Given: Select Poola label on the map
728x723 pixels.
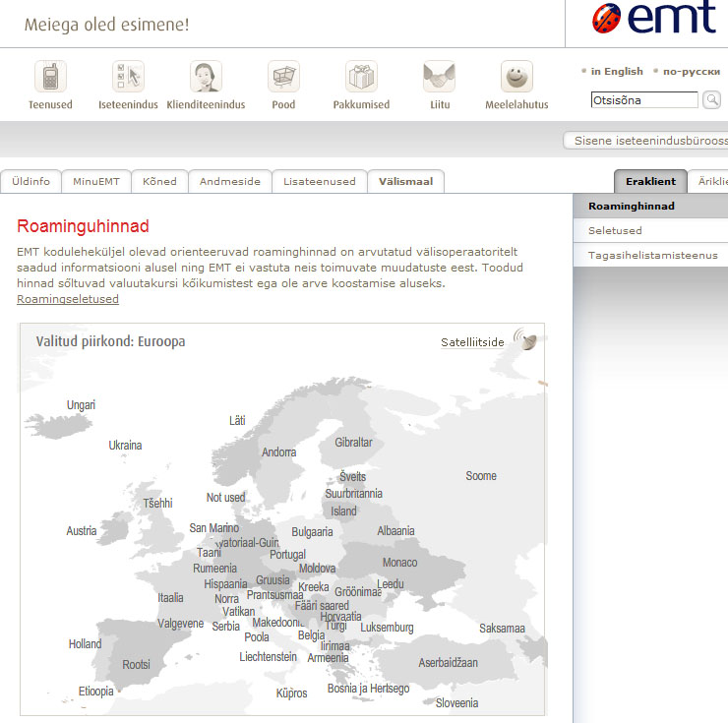Looking at the screenshot, I should (x=257, y=637).
